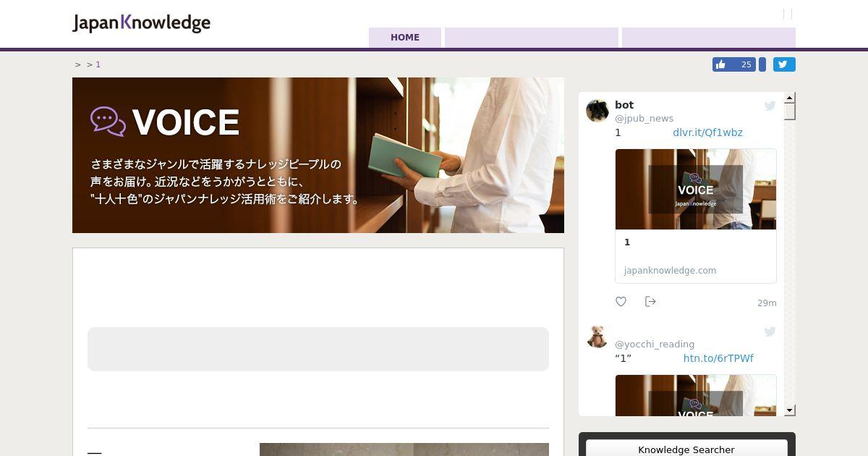Open japanknowledge.com card link in bot tweet
868x456 pixels.
[670, 270]
